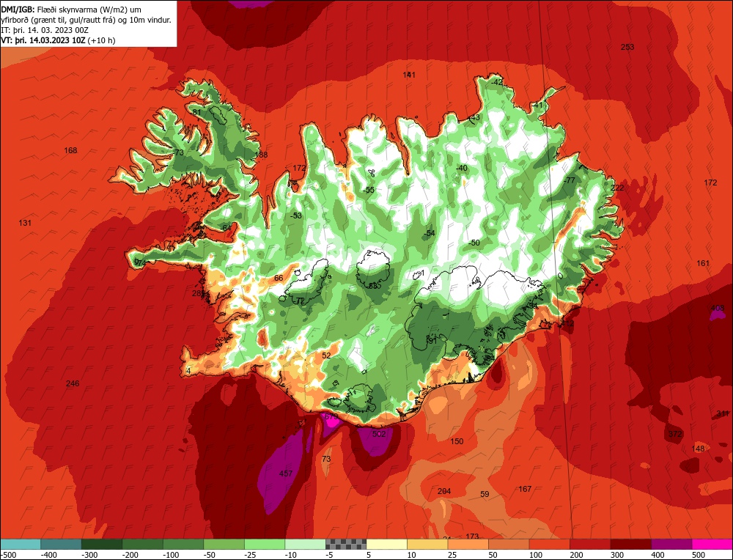Image resolution: width=733 pixels, height=560 pixels.
Task: Click the value '161' over the eastern sea
Action: [x=703, y=264]
